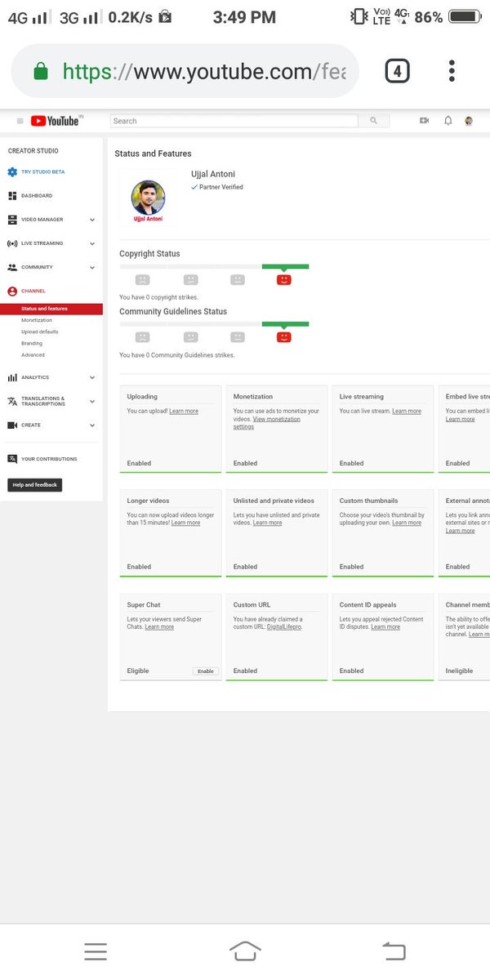Click the Community people icon
490x980 pixels.
[12, 267]
